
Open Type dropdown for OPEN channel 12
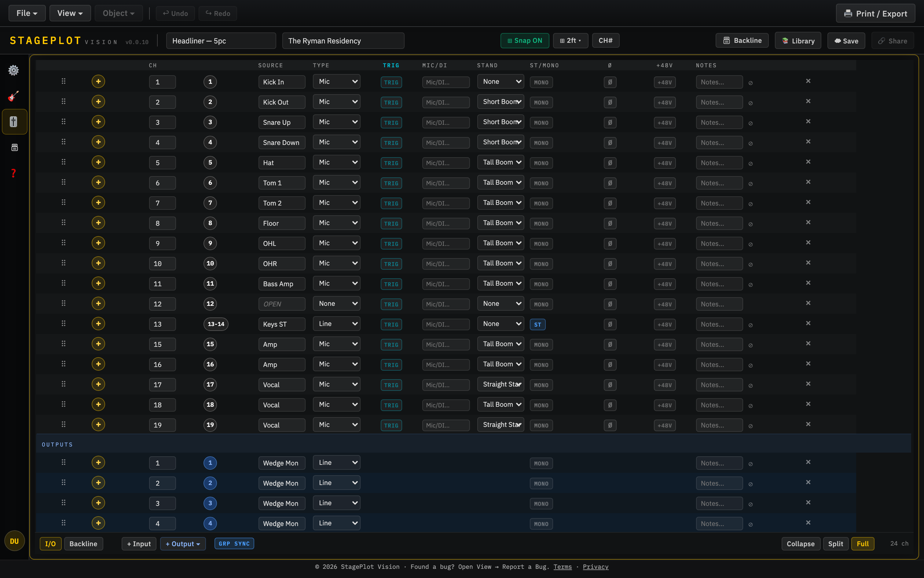tap(336, 304)
